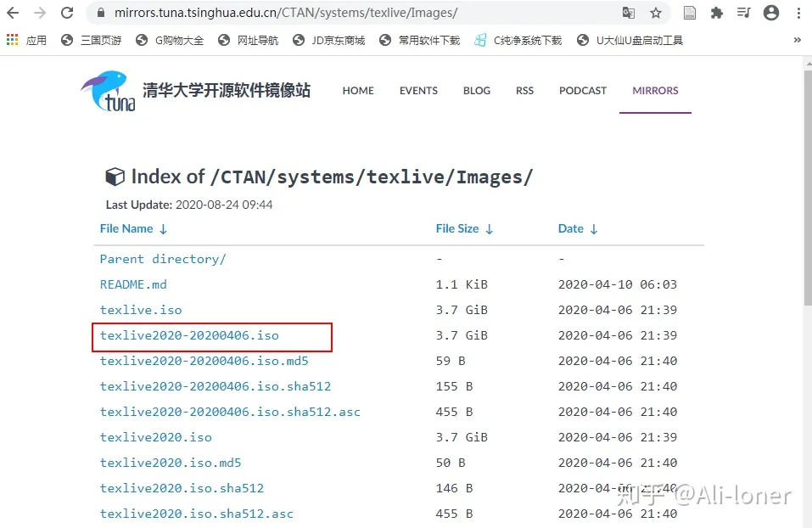Open the 三国页游 bookmark
This screenshot has height=528, width=812.
coord(91,40)
